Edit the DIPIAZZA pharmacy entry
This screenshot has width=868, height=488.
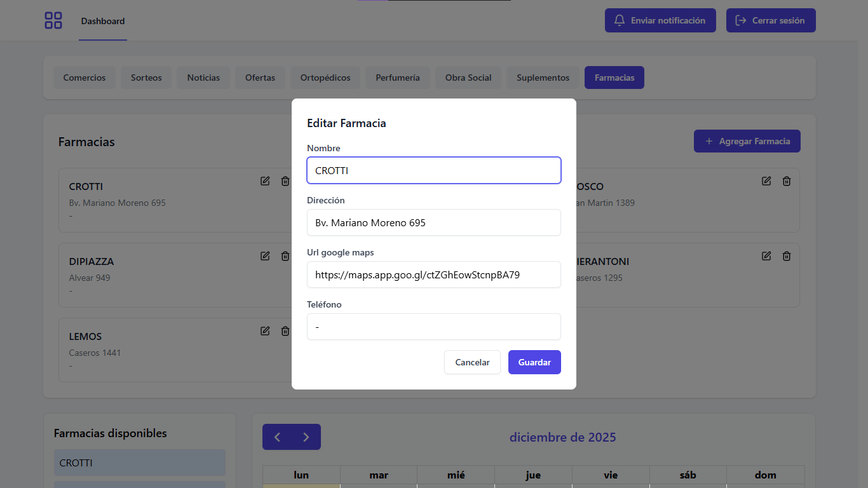(265, 256)
